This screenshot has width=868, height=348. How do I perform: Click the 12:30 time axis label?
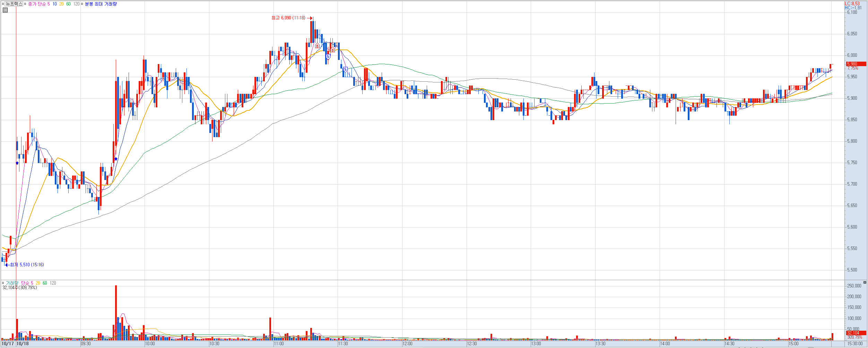click(472, 343)
